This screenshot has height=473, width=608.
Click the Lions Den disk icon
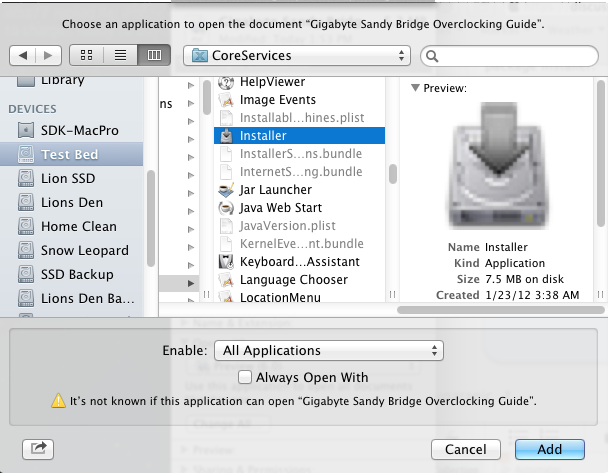tap(26, 202)
